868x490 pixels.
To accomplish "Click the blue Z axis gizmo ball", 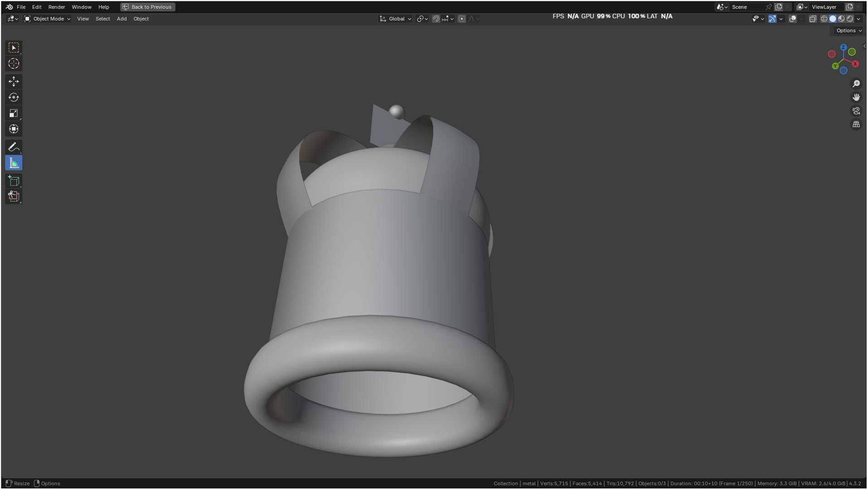I will (x=844, y=47).
